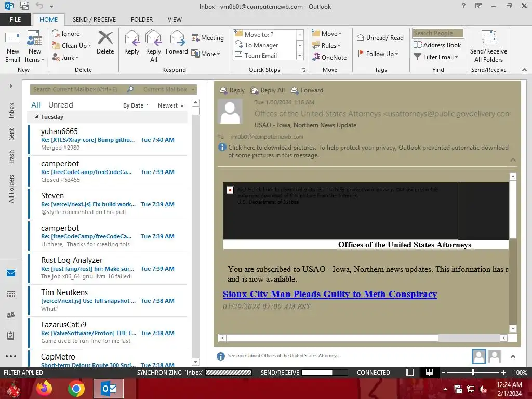Image resolution: width=532 pixels, height=399 pixels.
Task: Click the Ignore conversation button
Action: [x=66, y=34]
